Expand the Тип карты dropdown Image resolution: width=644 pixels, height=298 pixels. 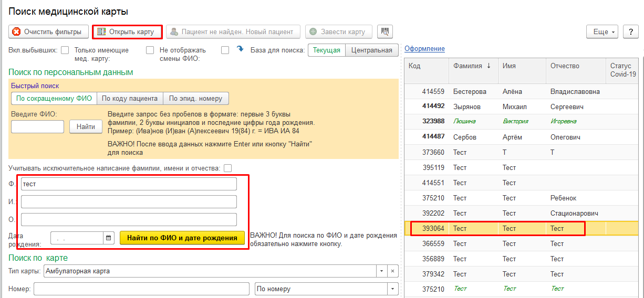(x=381, y=271)
